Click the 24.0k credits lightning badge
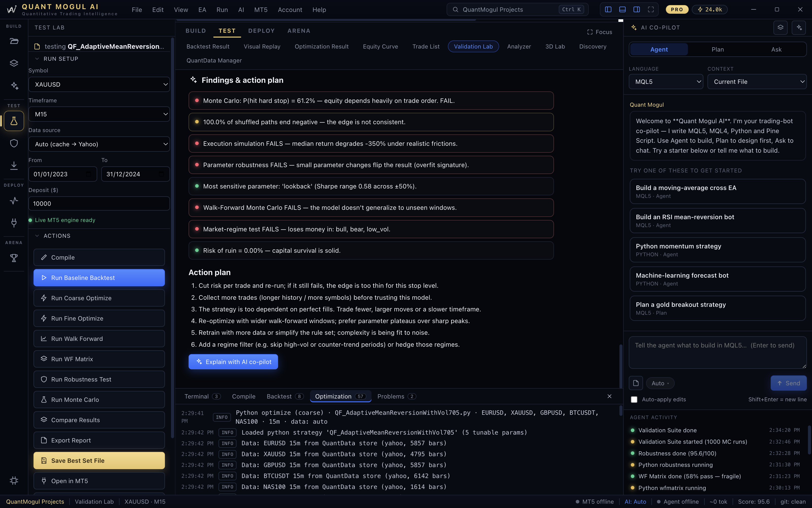 click(x=709, y=9)
